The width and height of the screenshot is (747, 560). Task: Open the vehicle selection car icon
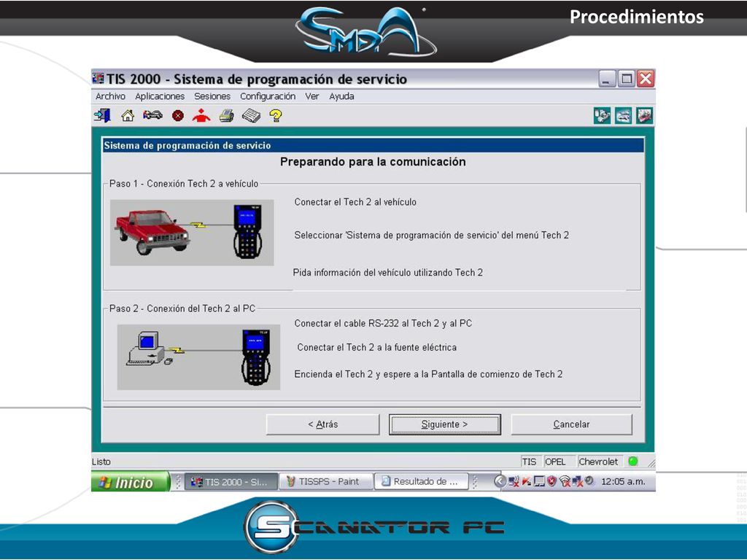click(x=152, y=115)
